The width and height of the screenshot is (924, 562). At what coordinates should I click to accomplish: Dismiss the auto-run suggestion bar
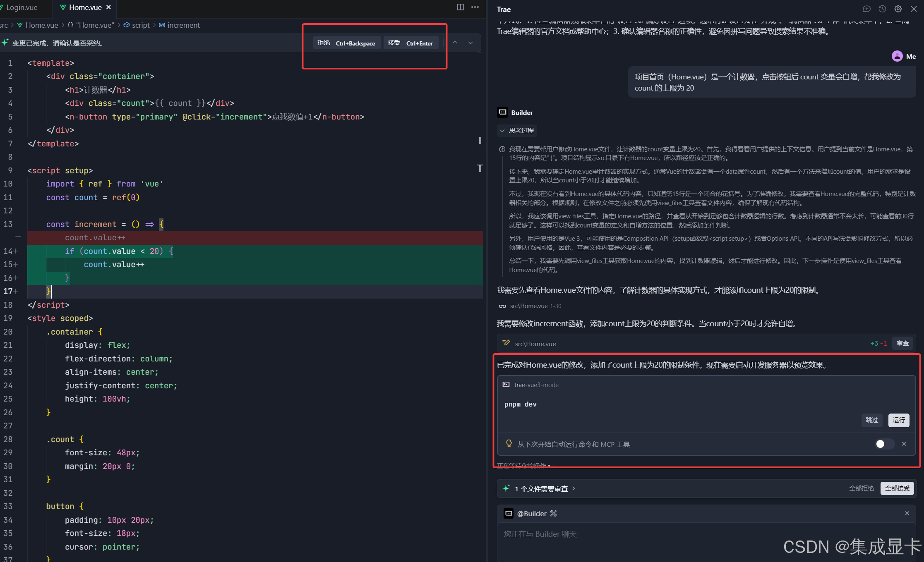click(x=904, y=444)
